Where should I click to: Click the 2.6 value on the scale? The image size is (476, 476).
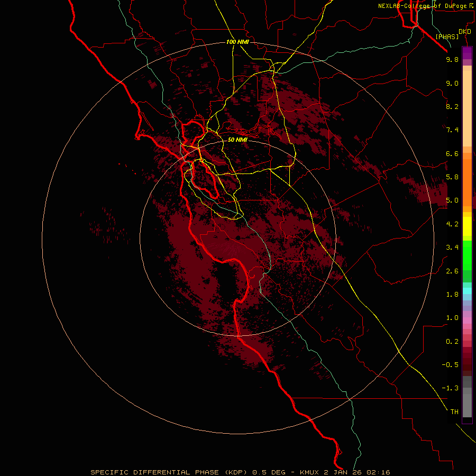[452, 271]
